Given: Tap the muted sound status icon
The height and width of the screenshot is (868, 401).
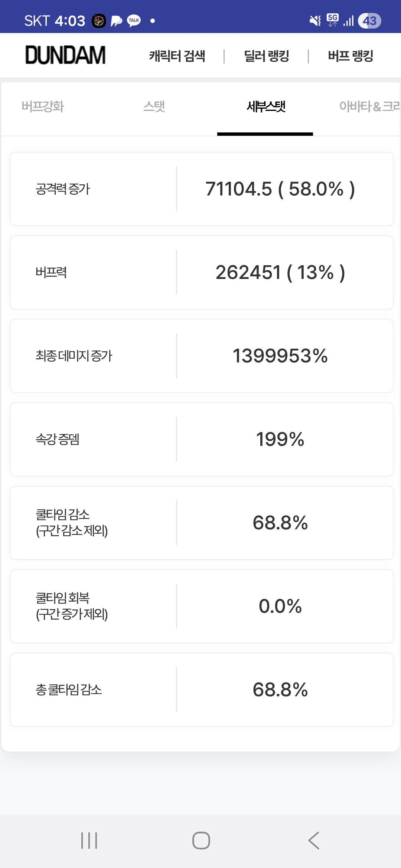Looking at the screenshot, I should [x=315, y=21].
